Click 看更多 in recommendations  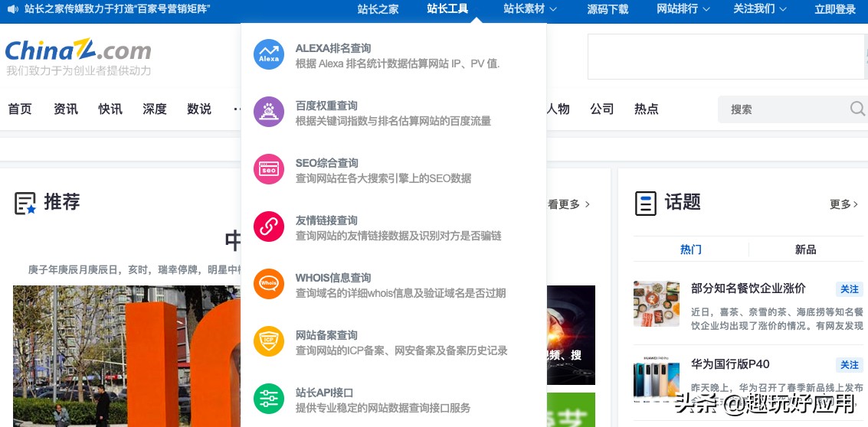(x=568, y=204)
